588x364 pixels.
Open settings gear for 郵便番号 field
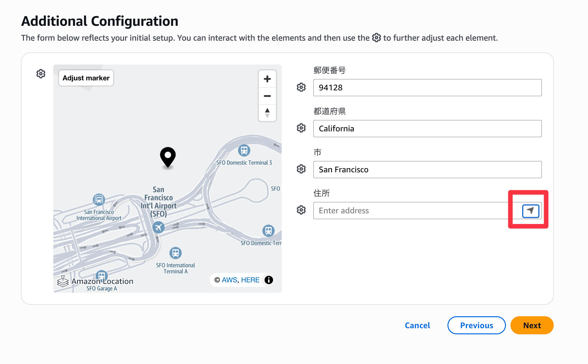pyautogui.click(x=301, y=87)
